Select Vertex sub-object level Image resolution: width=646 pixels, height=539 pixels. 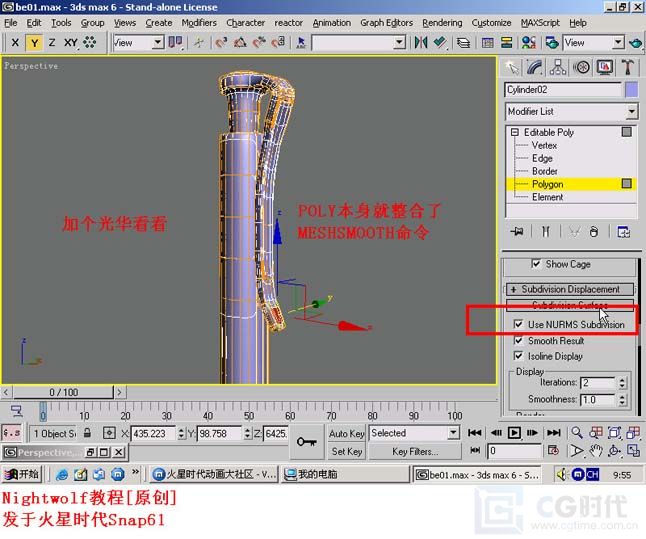pos(544,145)
